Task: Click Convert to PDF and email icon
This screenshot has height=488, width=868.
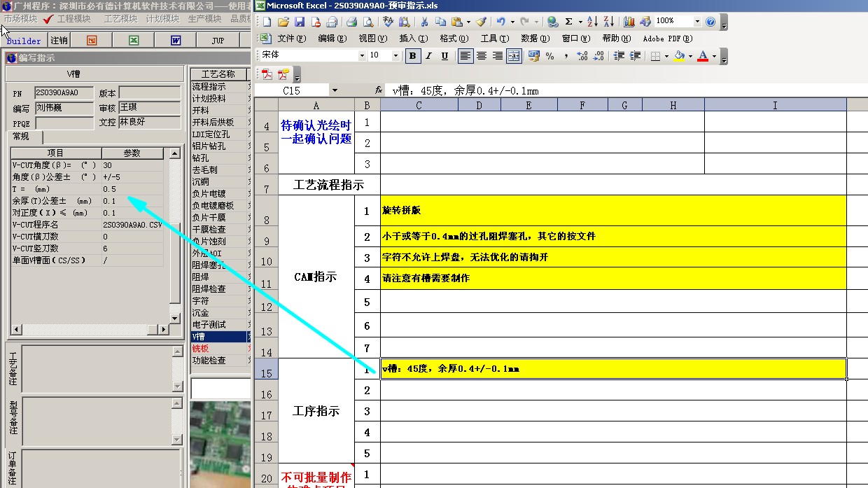Action: [x=283, y=74]
